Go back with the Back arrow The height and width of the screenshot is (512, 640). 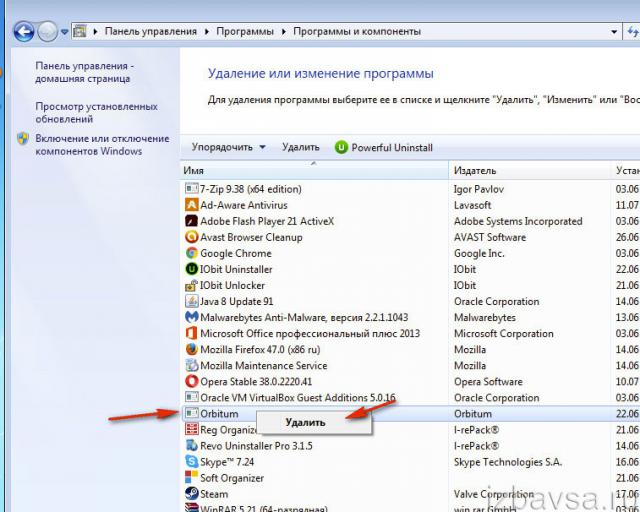coord(24,31)
